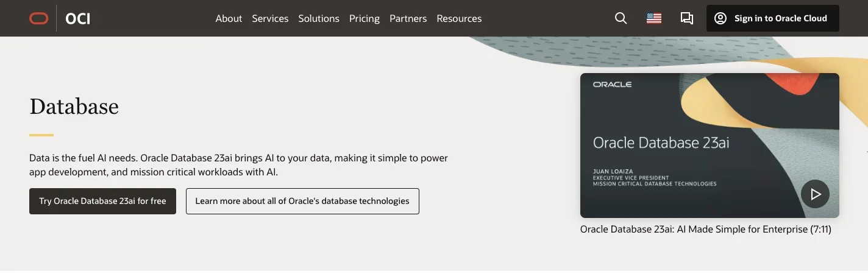This screenshot has width=868, height=274.
Task: Click the Sign in to Oracle Cloud label
Action: (x=780, y=18)
